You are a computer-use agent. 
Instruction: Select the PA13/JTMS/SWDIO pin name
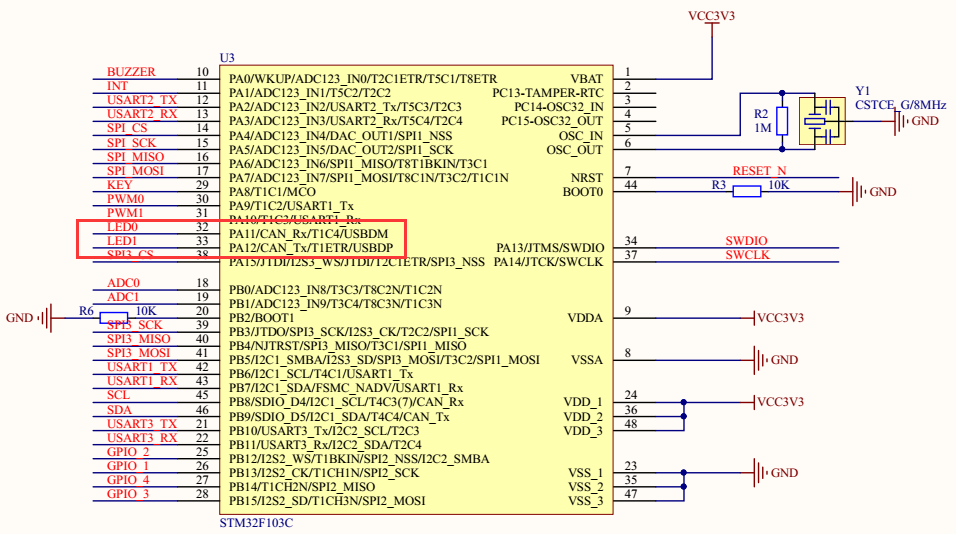[550, 248]
